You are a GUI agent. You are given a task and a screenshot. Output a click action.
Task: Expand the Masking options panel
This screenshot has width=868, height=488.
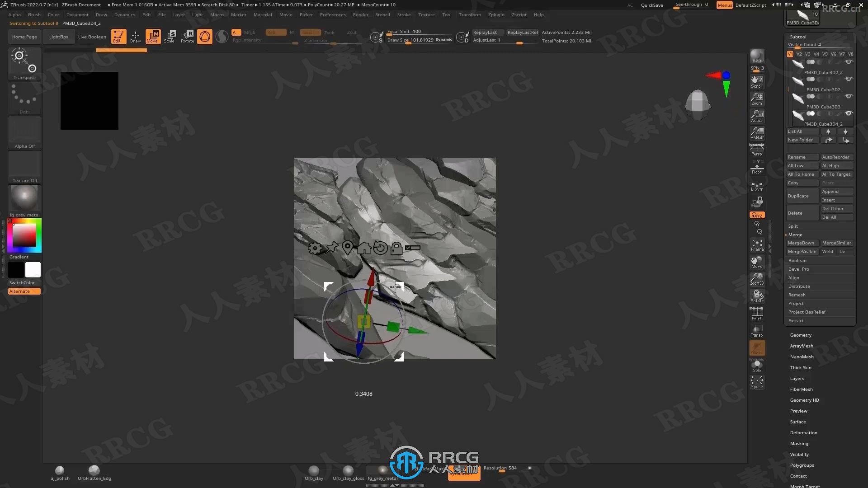(799, 443)
